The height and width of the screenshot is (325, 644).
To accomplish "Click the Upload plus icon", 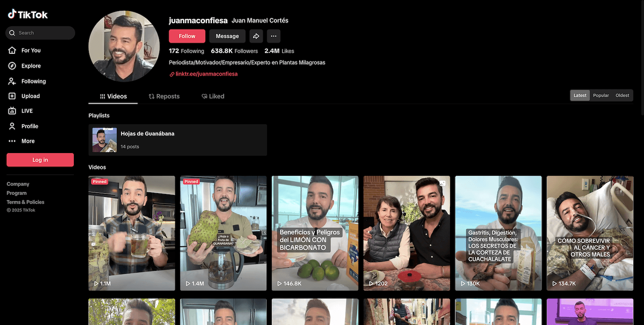I will coord(12,96).
